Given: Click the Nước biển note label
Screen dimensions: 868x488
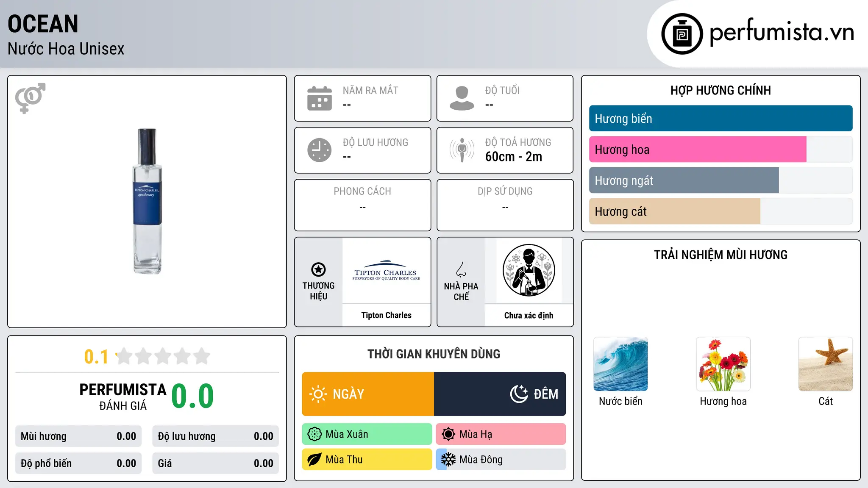Looking at the screenshot, I should pos(620,401).
